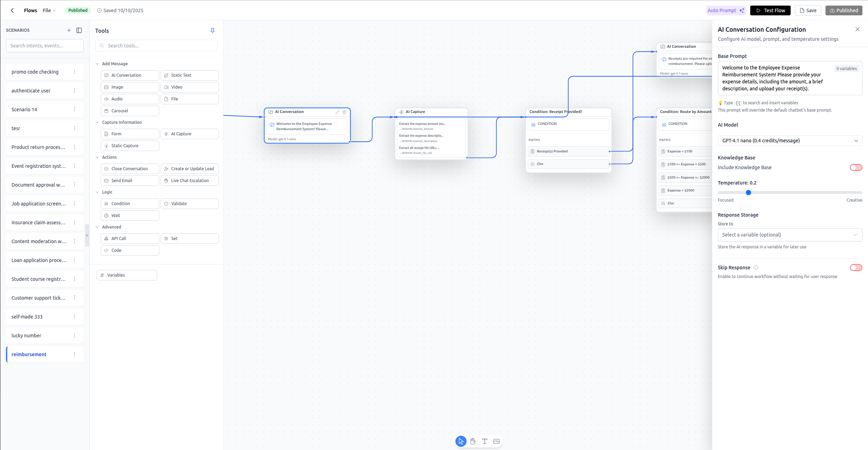
Task: Toggle the scenarios sidebar layout icon
Action: pos(79,30)
